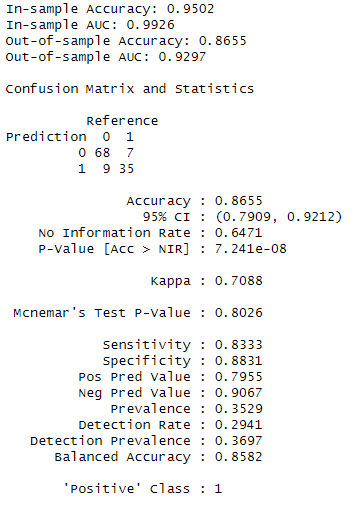Click the Kappa value 0.7088
Viewport: 360px width, 508px height.
tap(239, 281)
